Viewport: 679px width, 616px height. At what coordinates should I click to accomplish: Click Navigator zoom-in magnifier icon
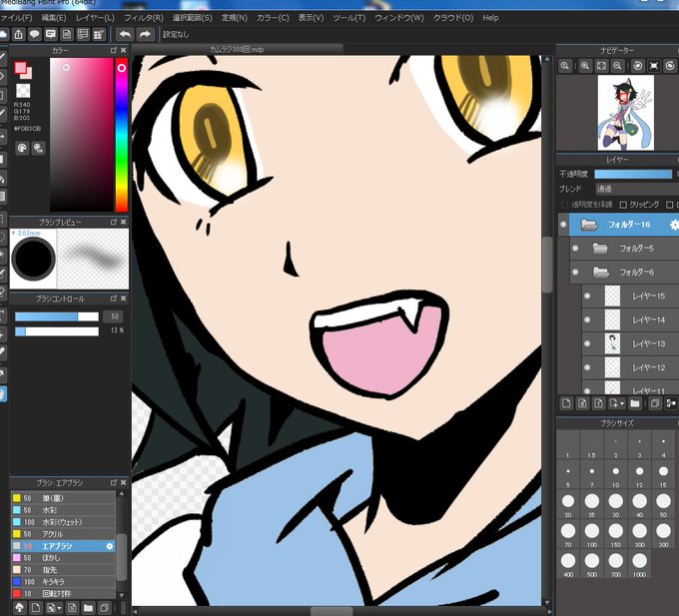[x=585, y=66]
